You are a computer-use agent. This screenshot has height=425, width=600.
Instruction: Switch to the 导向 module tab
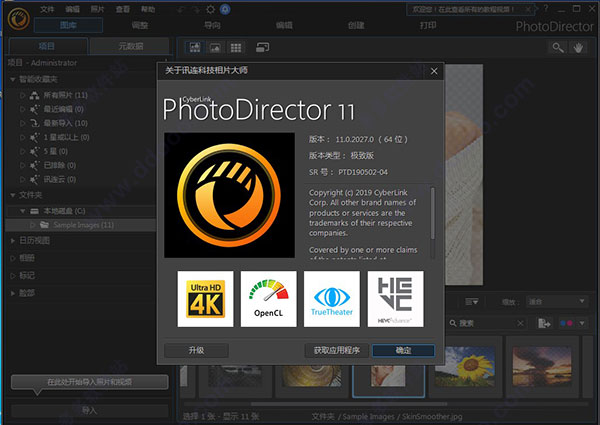point(212,25)
